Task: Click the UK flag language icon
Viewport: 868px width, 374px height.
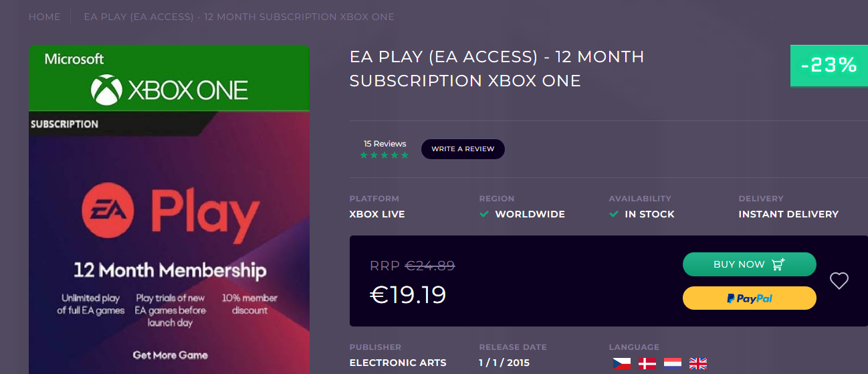Action: 697,363
